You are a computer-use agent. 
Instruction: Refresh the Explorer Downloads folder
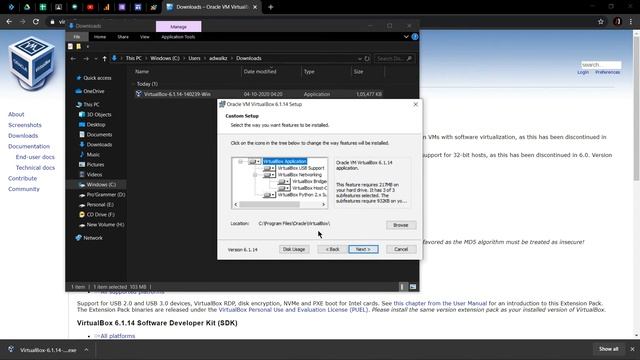pyautogui.click(x=367, y=58)
